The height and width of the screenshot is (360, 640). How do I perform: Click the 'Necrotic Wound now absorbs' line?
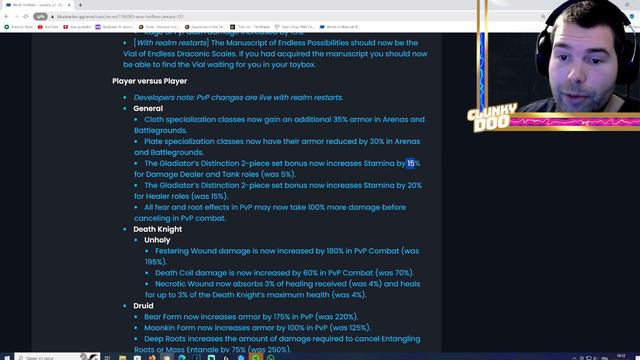tap(282, 289)
